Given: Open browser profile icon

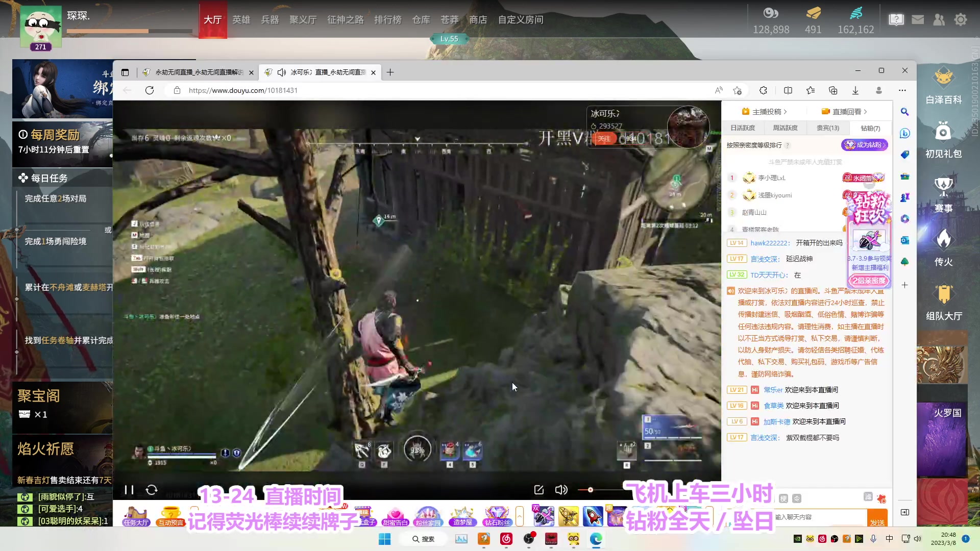Looking at the screenshot, I should 879,90.
